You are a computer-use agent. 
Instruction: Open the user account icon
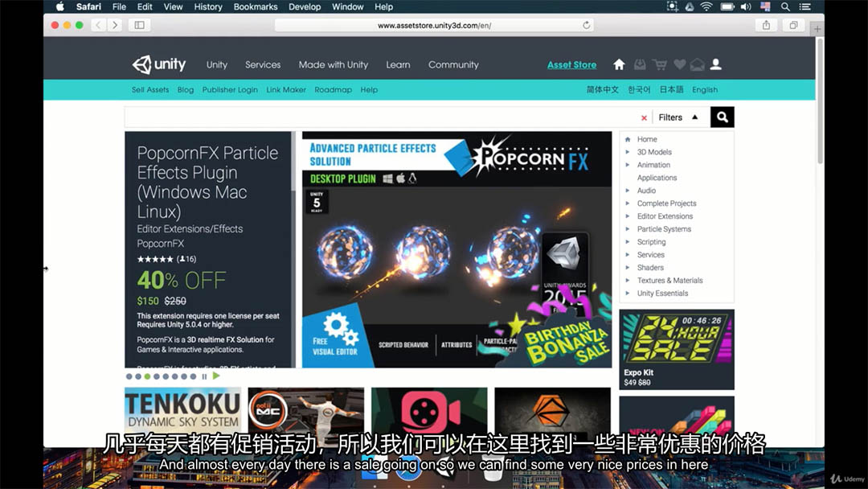coord(716,64)
